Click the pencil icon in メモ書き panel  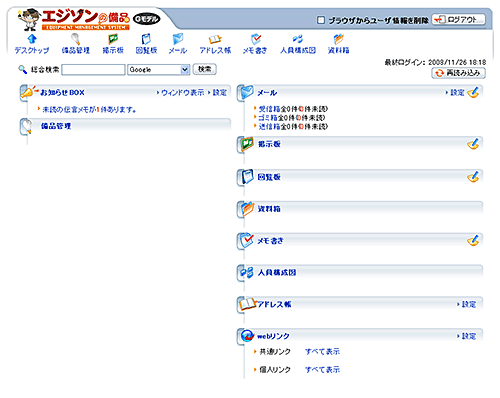[473, 240]
